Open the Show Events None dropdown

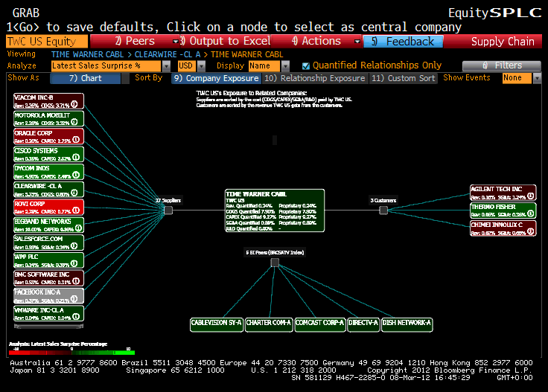click(x=537, y=78)
